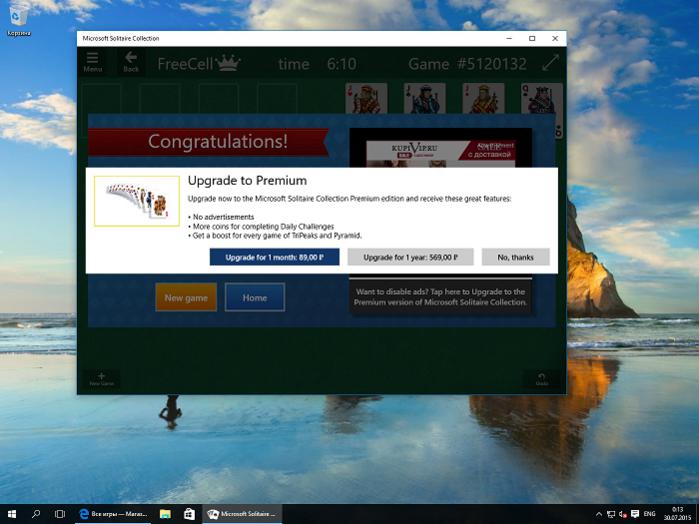Viewport: 699px width, 524px height.
Task: Click "Get a boost for every game" line
Action: [x=275, y=235]
